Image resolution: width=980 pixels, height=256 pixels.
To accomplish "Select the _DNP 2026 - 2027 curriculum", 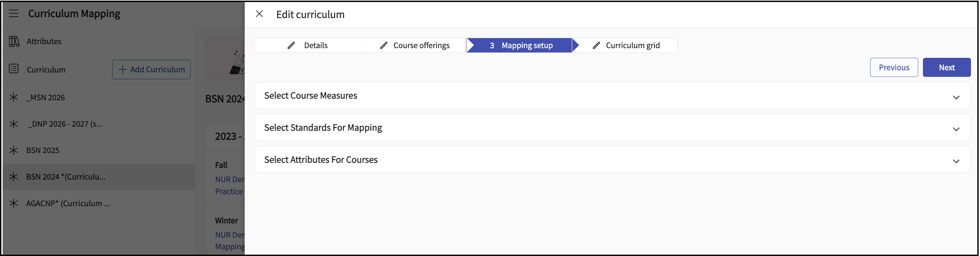I will tap(65, 124).
